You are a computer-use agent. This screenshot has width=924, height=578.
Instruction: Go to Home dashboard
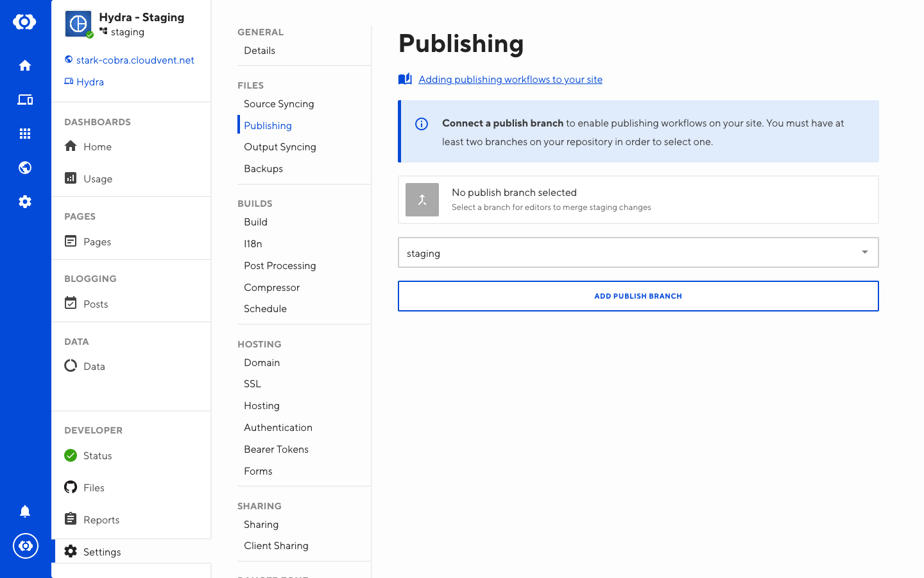click(x=98, y=147)
